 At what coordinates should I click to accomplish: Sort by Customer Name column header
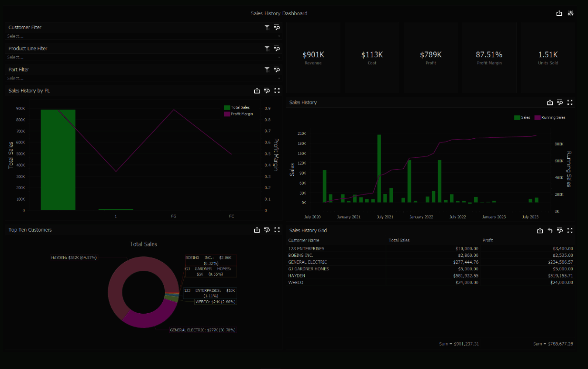[x=304, y=240]
